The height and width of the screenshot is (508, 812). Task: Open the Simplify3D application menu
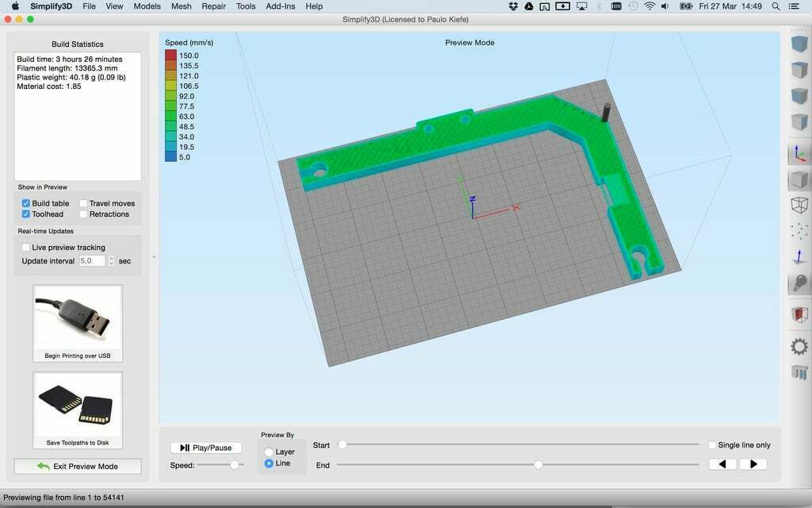point(52,6)
